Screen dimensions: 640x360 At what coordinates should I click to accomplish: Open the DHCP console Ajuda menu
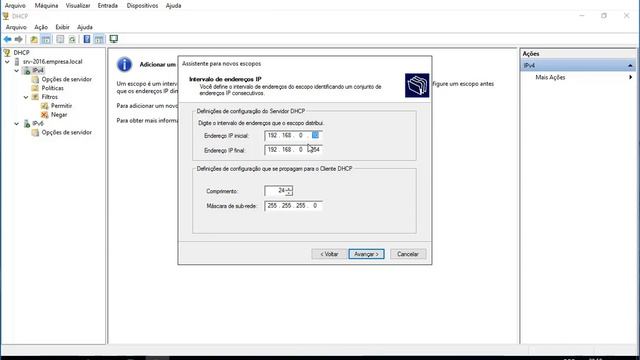click(85, 27)
